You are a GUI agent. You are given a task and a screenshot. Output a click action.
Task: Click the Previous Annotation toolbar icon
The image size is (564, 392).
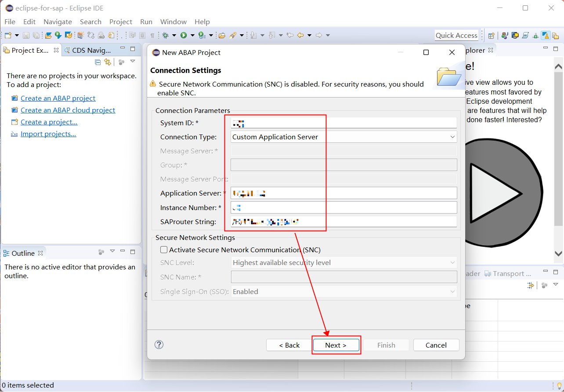(271, 35)
